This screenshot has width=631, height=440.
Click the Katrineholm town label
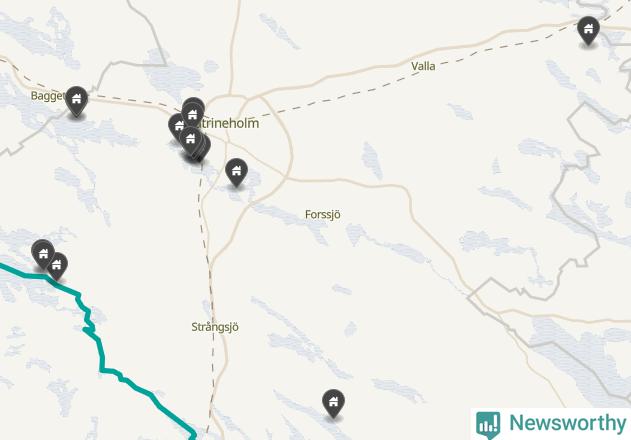coord(229,123)
